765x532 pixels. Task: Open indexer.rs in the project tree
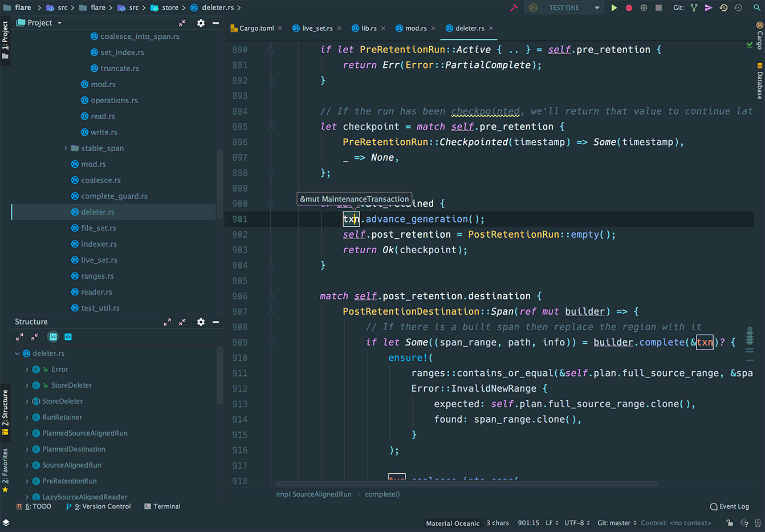pos(99,244)
